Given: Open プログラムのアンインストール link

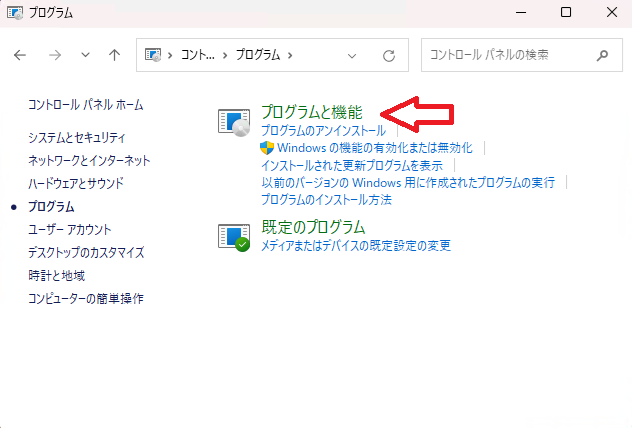Looking at the screenshot, I should coord(323,131).
